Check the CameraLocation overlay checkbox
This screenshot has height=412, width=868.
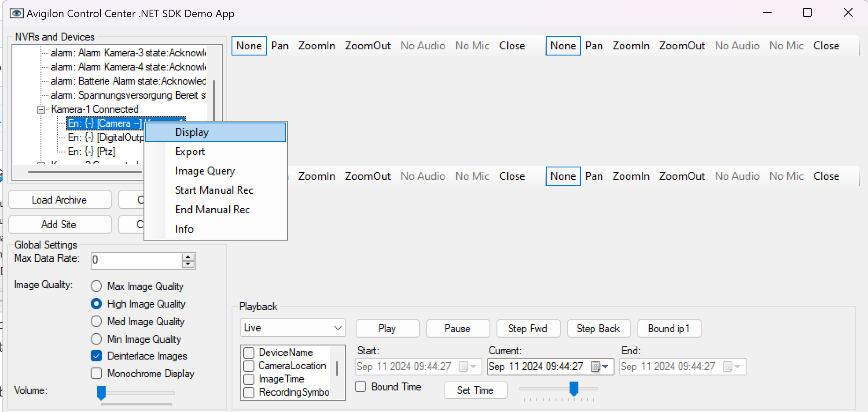coord(249,366)
